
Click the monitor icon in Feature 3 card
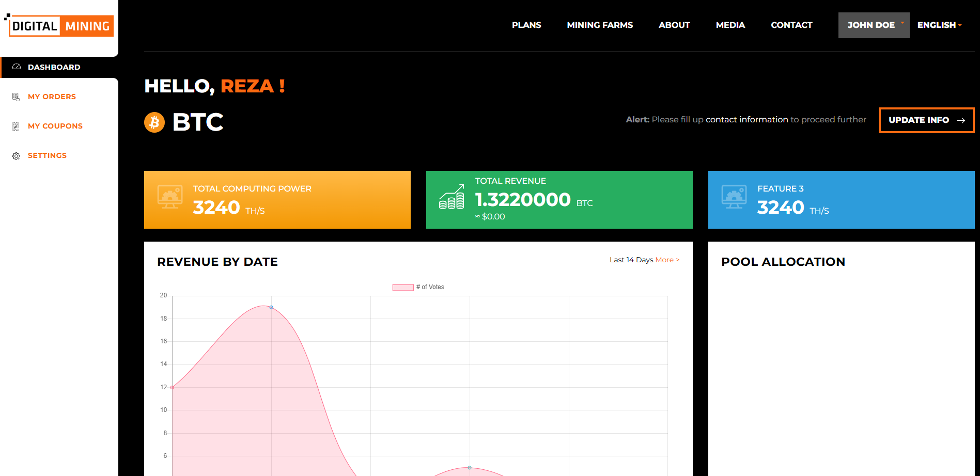734,197
